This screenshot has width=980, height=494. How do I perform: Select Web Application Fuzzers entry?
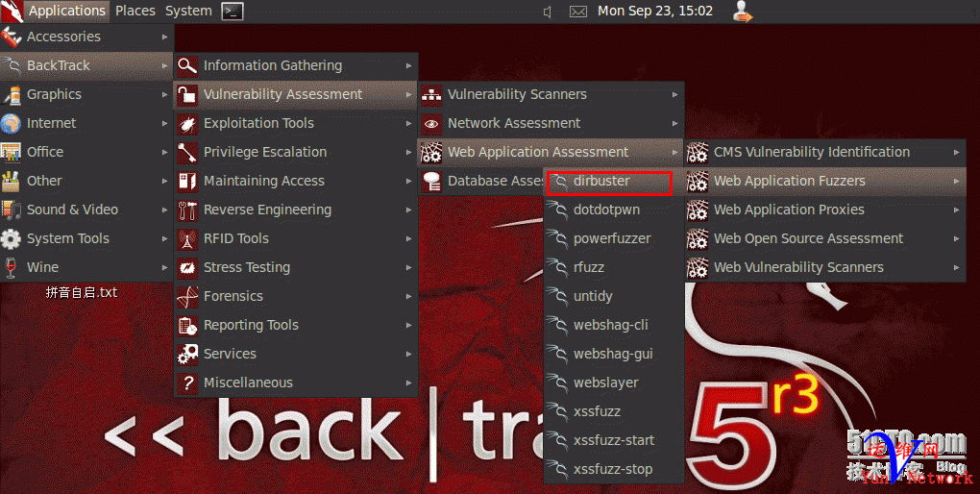[x=825, y=181]
